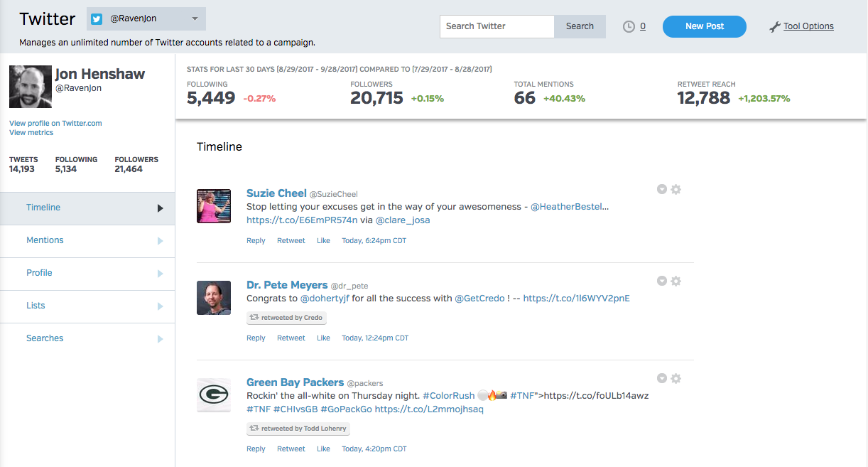This screenshot has height=467, width=868.
Task: Open the Mentions section in sidebar
Action: 45,240
